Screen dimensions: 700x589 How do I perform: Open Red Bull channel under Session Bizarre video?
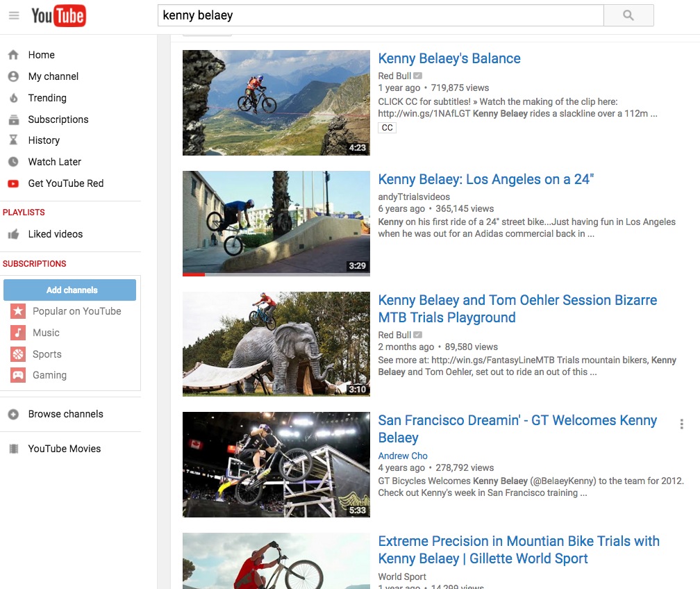coord(394,335)
